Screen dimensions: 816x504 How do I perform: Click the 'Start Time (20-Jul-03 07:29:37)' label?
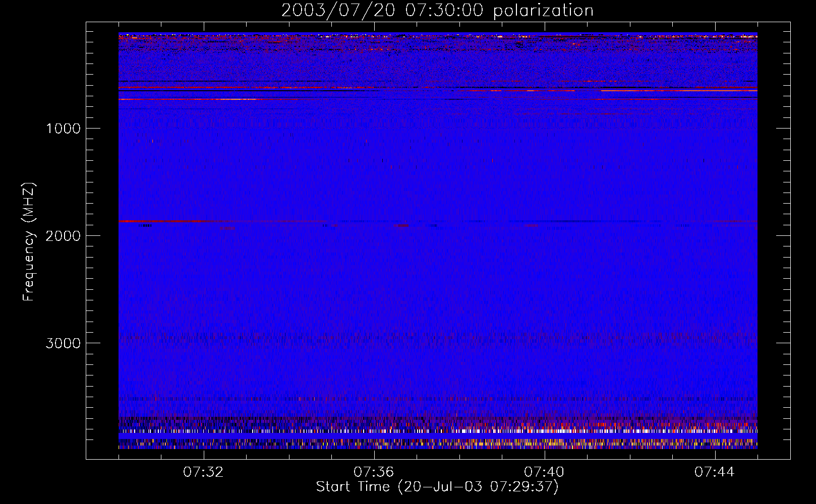437,487
